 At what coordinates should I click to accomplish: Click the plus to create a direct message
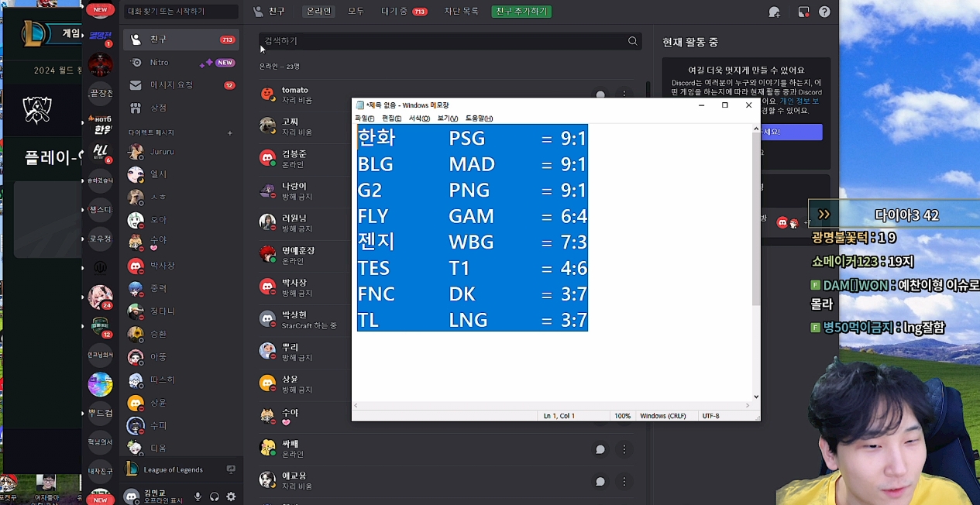pos(230,133)
